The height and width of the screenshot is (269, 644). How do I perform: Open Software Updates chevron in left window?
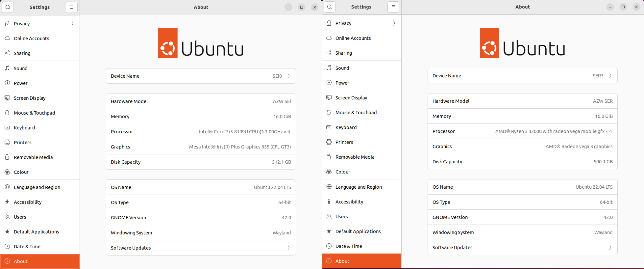288,248
